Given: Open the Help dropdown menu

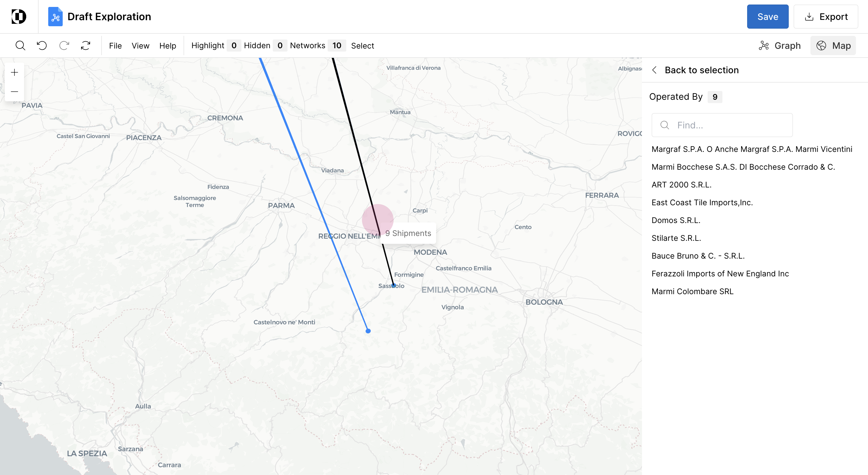Looking at the screenshot, I should click(x=168, y=46).
